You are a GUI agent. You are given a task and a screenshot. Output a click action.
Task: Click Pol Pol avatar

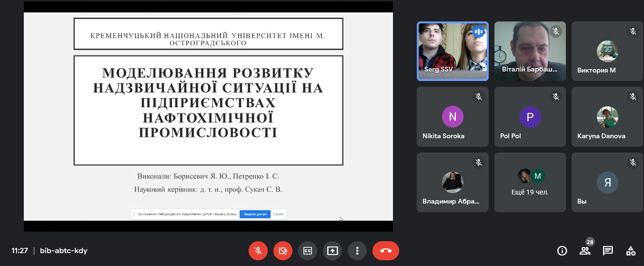pyautogui.click(x=530, y=117)
